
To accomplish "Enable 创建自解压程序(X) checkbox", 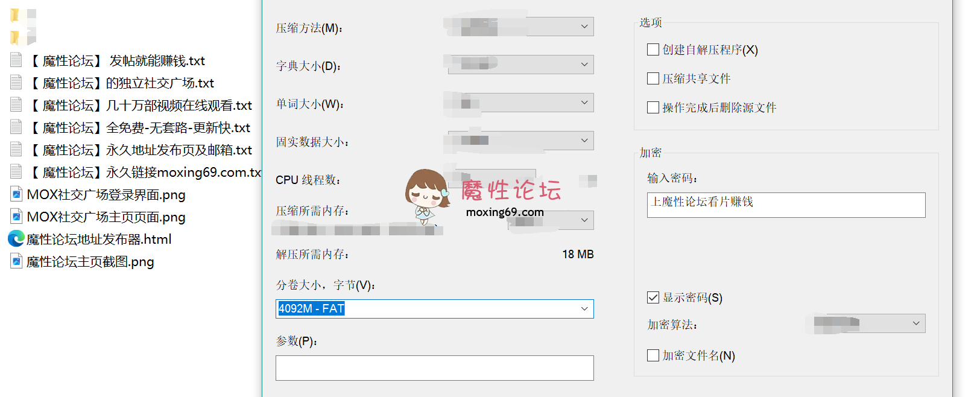I will (653, 49).
